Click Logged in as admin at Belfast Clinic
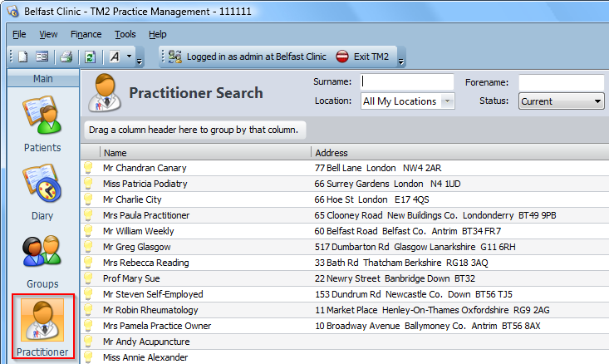The height and width of the screenshot is (364, 609). pos(257,57)
